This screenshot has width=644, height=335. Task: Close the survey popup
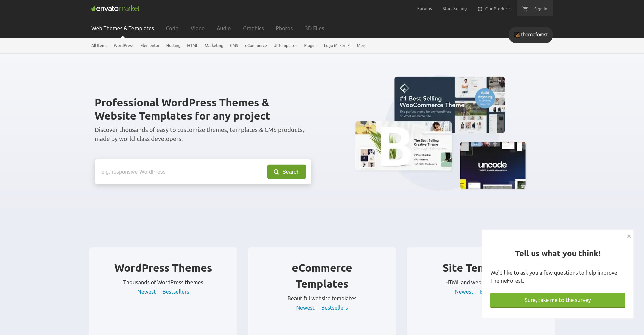tap(629, 236)
